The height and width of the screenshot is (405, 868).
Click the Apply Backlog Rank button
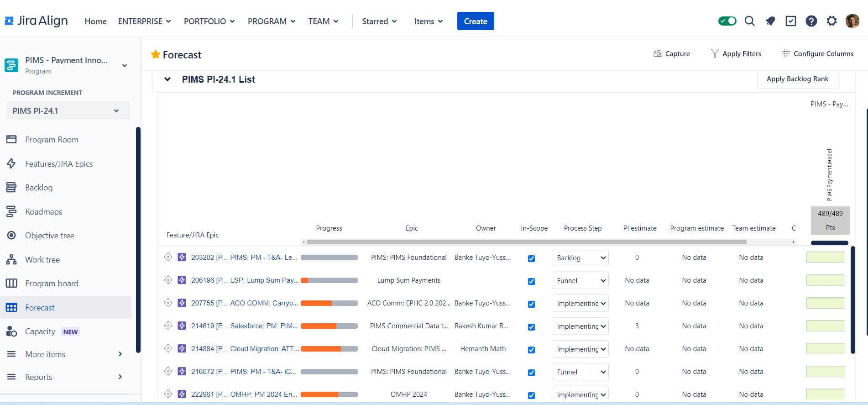tap(797, 79)
